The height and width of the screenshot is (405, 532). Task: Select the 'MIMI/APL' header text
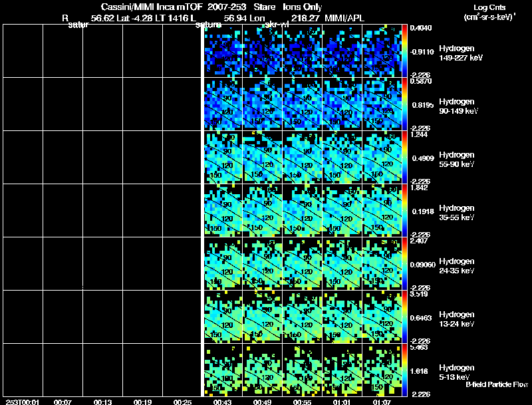pyautogui.click(x=344, y=18)
